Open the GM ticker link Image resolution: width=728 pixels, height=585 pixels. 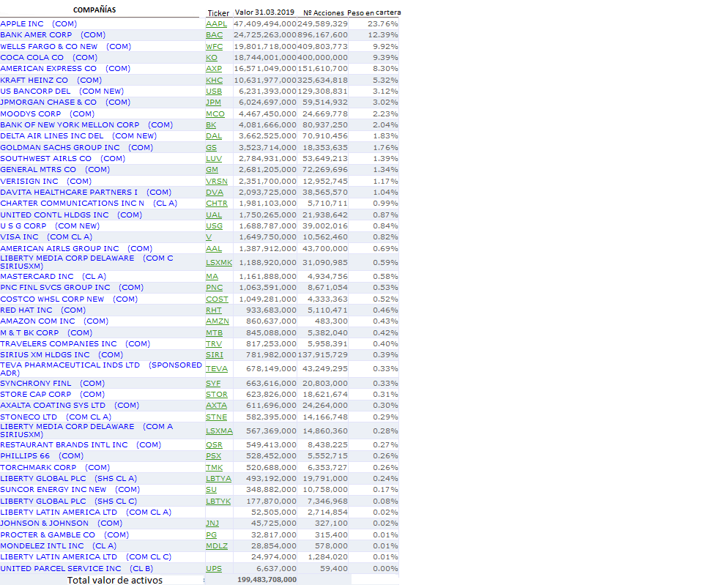pos(212,169)
